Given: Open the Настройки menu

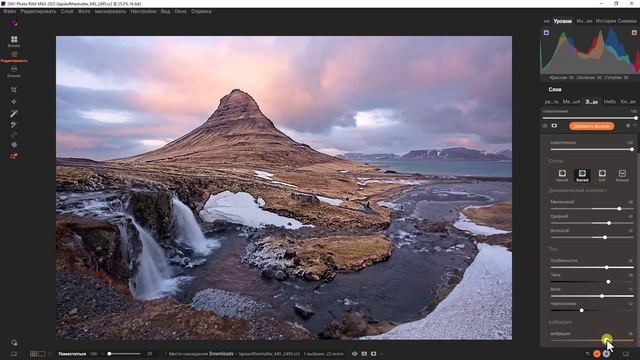Looking at the screenshot, I should click(x=143, y=11).
